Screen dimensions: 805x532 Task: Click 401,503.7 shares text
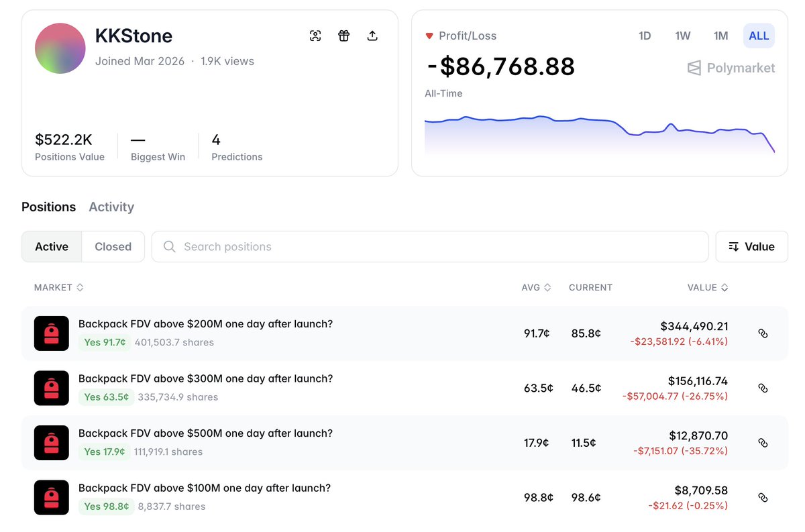pos(174,342)
